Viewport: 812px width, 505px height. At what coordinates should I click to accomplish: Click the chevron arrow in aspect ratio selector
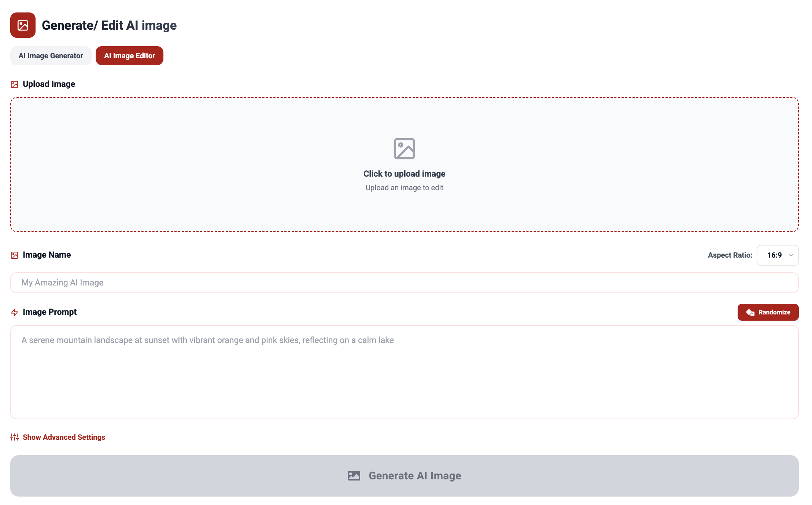pos(791,255)
